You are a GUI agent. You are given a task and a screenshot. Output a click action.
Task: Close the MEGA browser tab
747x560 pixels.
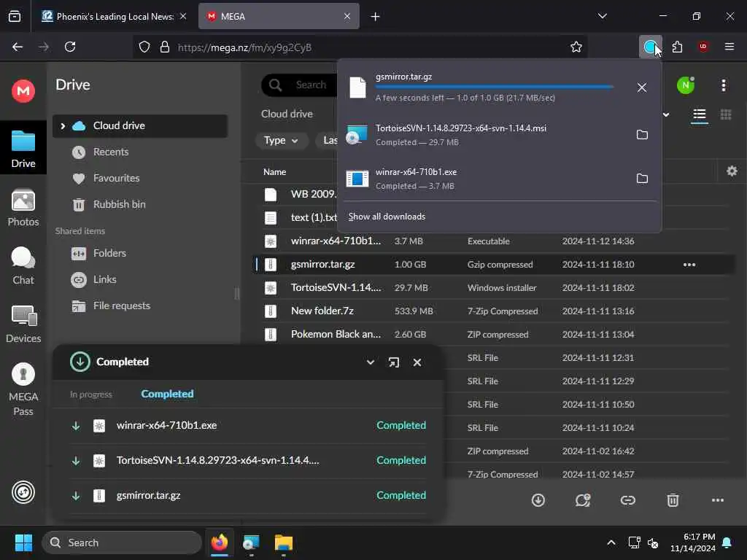pos(347,16)
